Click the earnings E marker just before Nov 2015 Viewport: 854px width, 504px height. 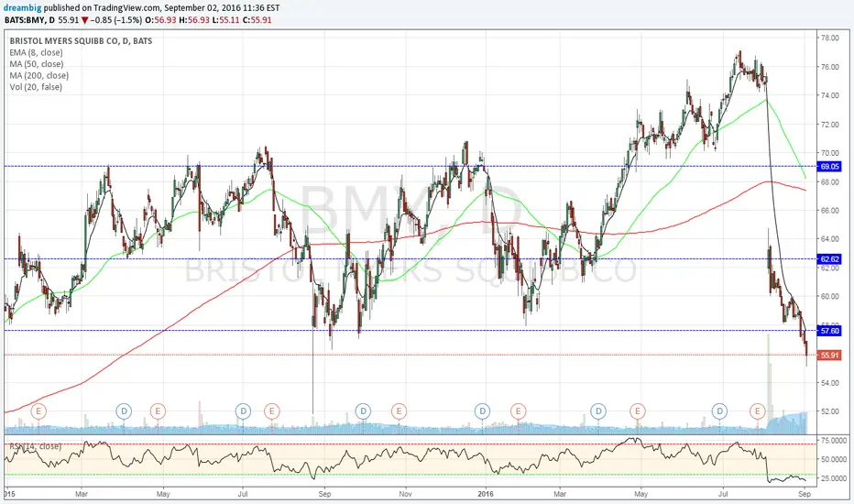click(399, 411)
